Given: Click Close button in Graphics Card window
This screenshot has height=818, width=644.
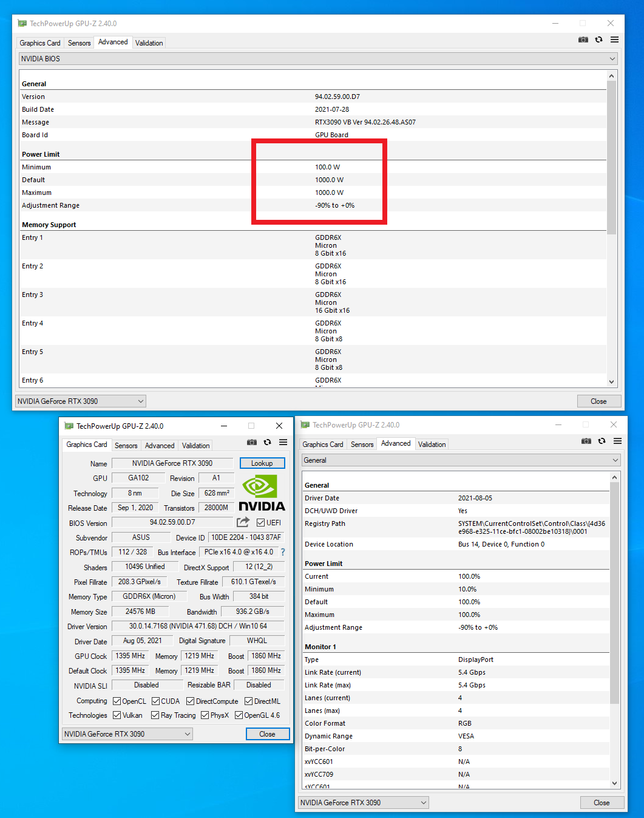Looking at the screenshot, I should pyautogui.click(x=267, y=734).
